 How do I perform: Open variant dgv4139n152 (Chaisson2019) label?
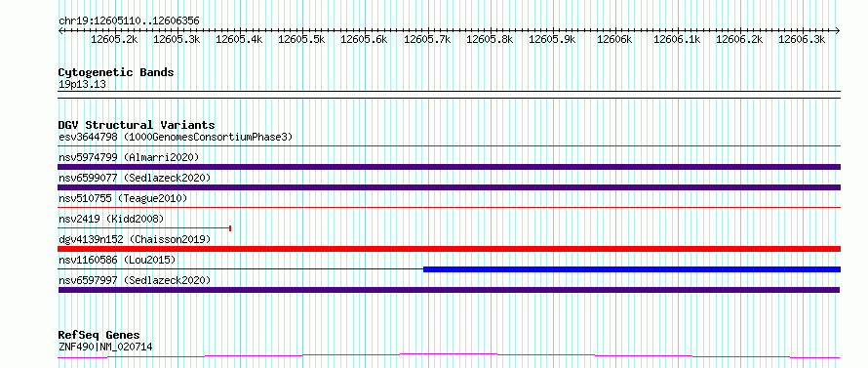[x=135, y=239]
